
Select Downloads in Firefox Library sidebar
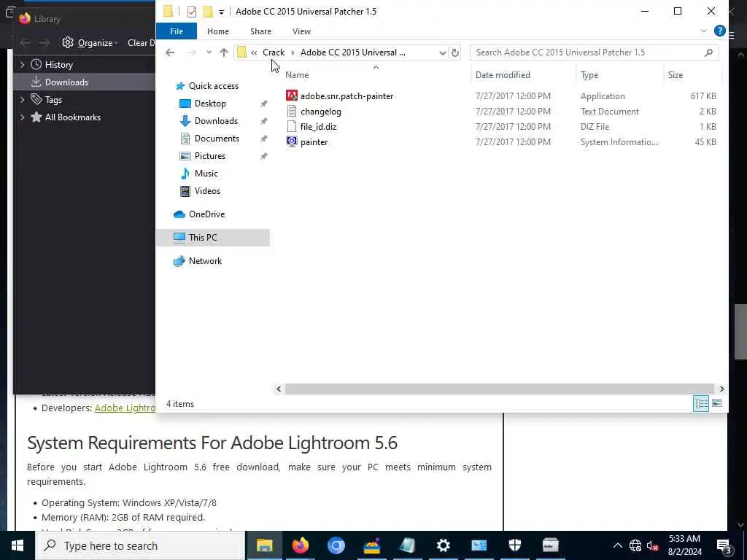pyautogui.click(x=85, y=82)
